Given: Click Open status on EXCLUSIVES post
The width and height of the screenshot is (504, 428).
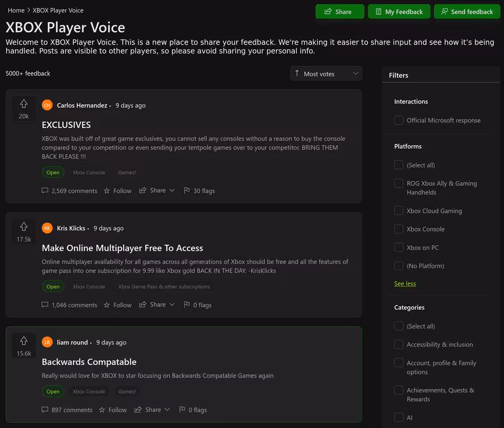Looking at the screenshot, I should [x=53, y=172].
